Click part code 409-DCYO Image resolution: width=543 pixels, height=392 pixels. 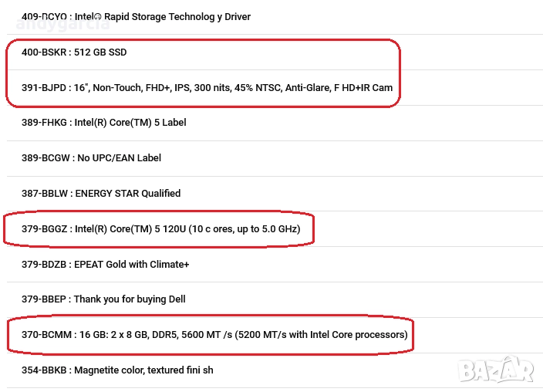pyautogui.click(x=43, y=16)
